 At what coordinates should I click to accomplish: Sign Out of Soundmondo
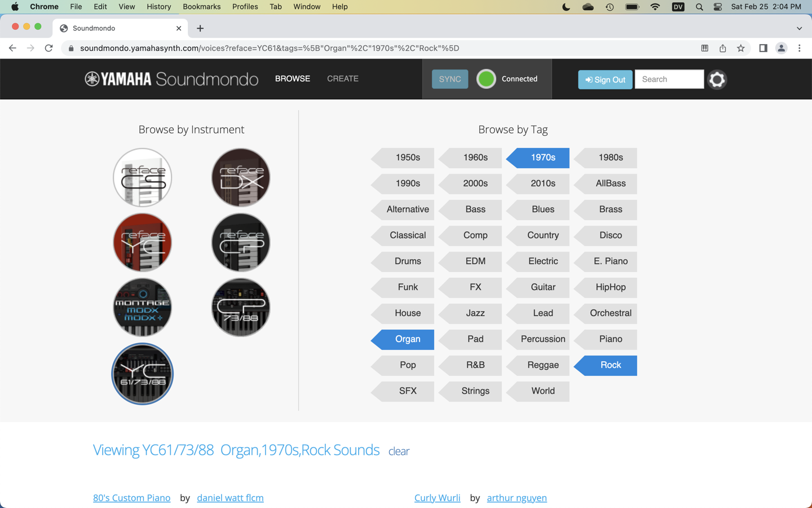tap(605, 80)
